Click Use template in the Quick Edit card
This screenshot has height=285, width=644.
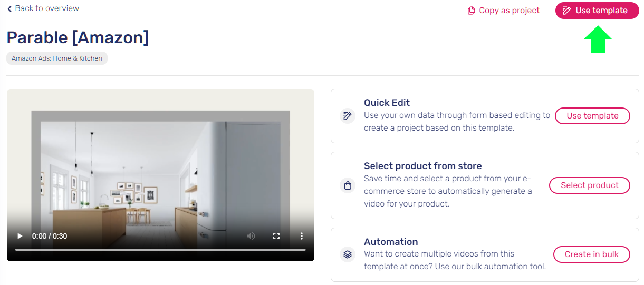click(592, 116)
